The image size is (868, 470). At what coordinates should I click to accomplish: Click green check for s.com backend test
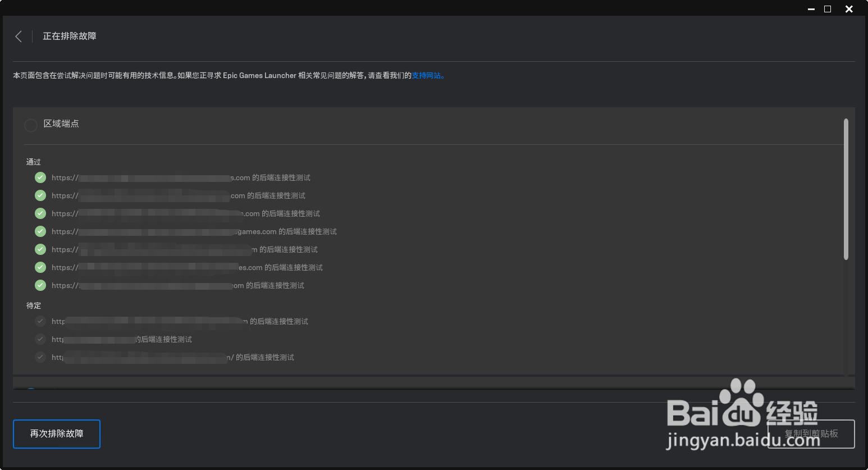40,177
